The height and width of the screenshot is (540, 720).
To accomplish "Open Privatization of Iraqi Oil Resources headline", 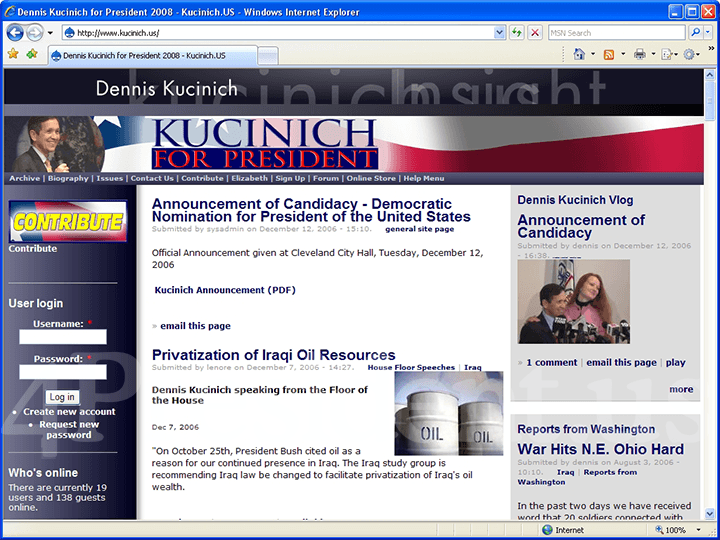I will tap(274, 354).
